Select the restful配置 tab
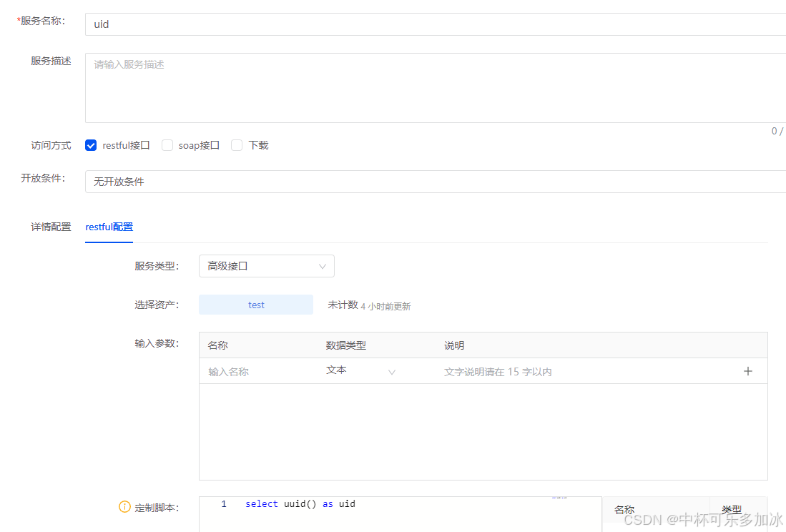Image resolution: width=786 pixels, height=532 pixels. (x=109, y=227)
